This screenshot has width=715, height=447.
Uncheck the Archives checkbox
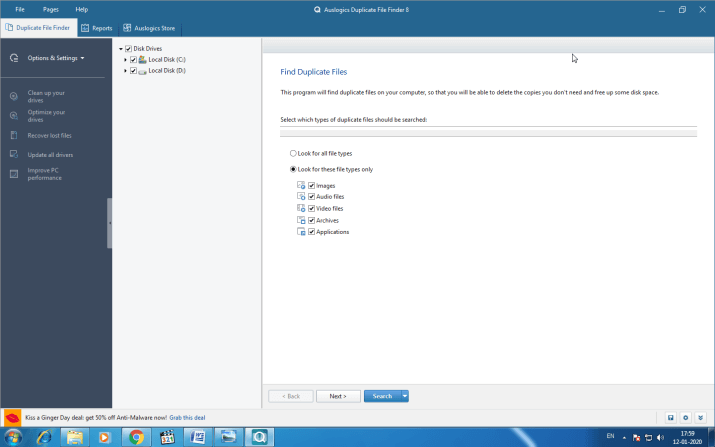(x=311, y=220)
